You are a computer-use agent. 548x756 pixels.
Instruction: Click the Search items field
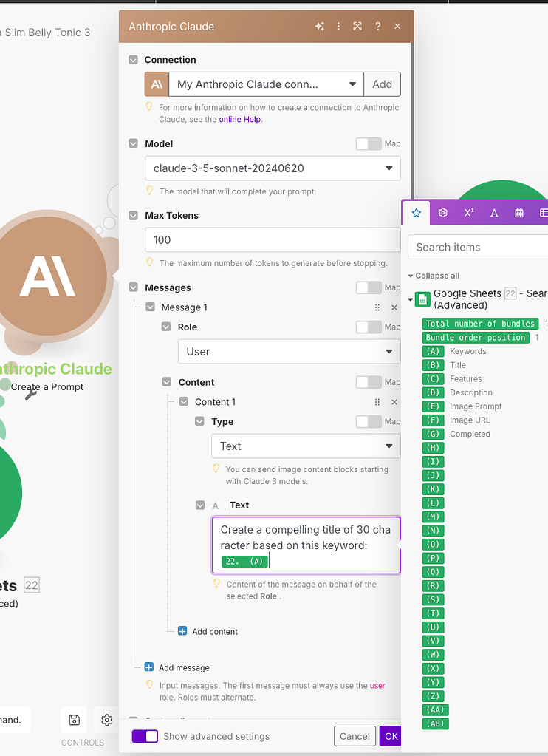pos(478,248)
